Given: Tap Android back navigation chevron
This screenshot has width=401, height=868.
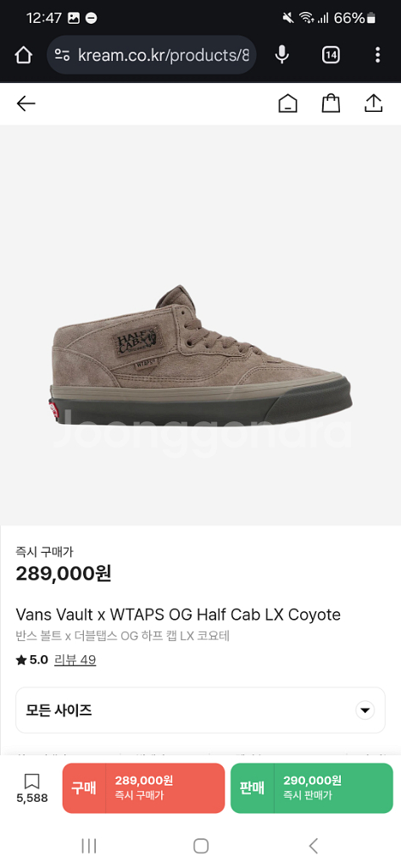Looking at the screenshot, I should [x=314, y=845].
